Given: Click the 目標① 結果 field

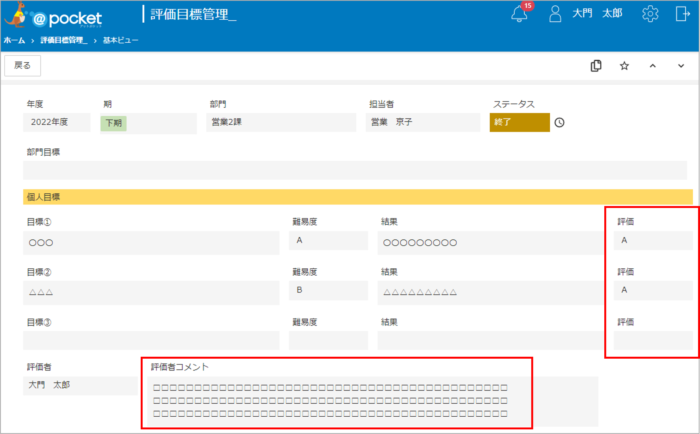Looking at the screenshot, I should [x=490, y=243].
